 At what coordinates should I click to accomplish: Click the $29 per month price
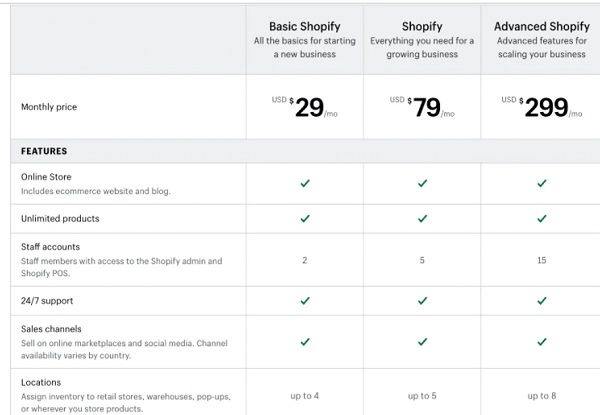point(305,107)
